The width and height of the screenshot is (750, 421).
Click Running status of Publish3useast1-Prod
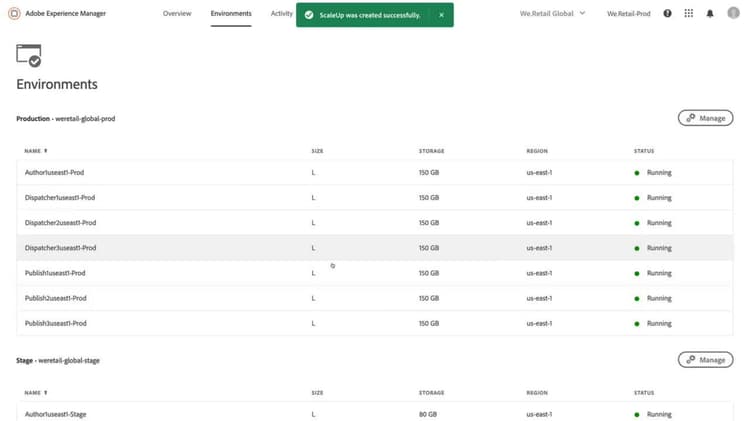click(x=653, y=323)
